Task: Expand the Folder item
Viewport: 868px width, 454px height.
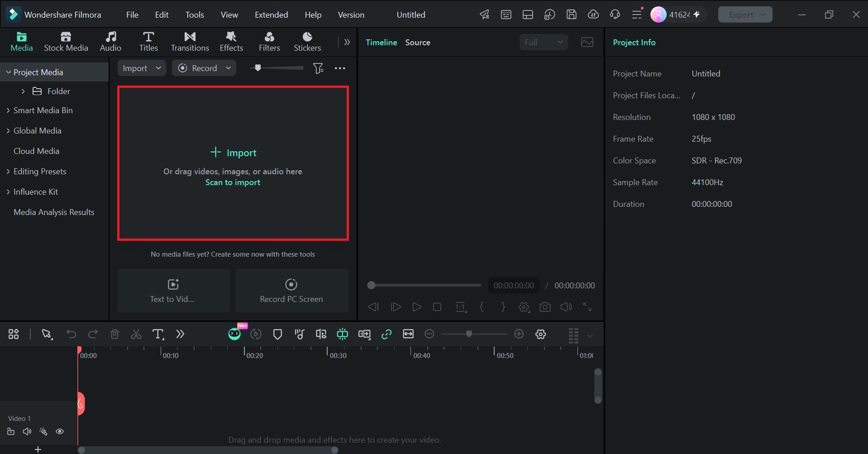Action: (23, 91)
